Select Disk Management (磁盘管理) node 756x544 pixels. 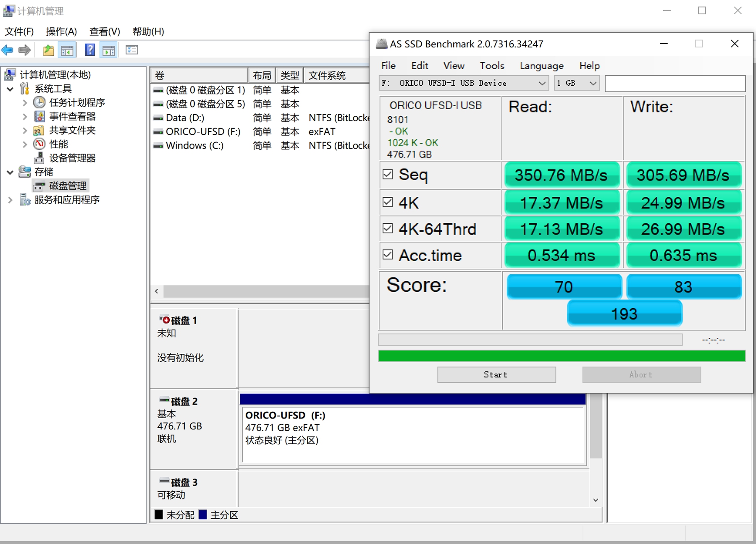coord(67,186)
